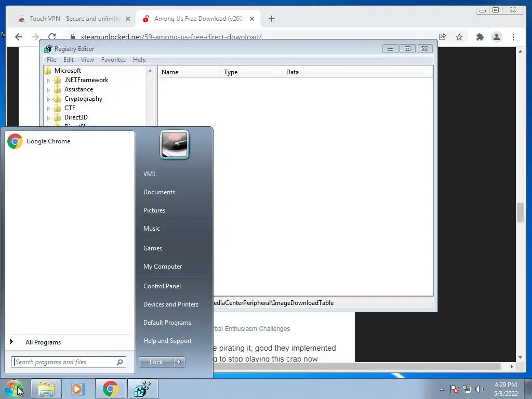
Task: Expand the CTF registry key
Action: coord(48,109)
